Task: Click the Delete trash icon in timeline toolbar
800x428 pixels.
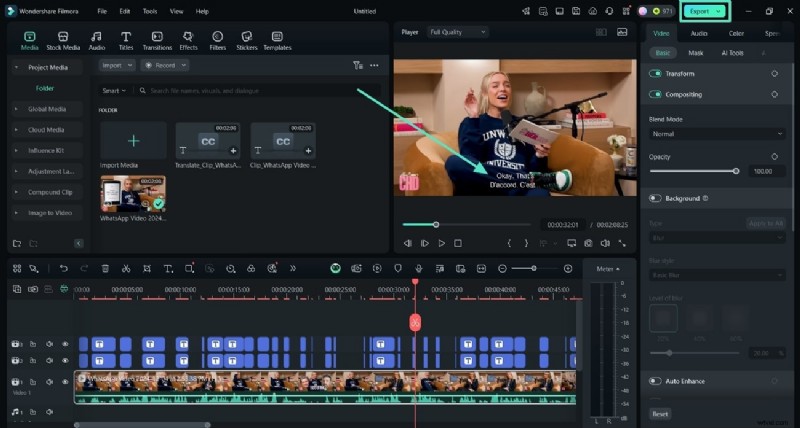Action: pyautogui.click(x=105, y=269)
